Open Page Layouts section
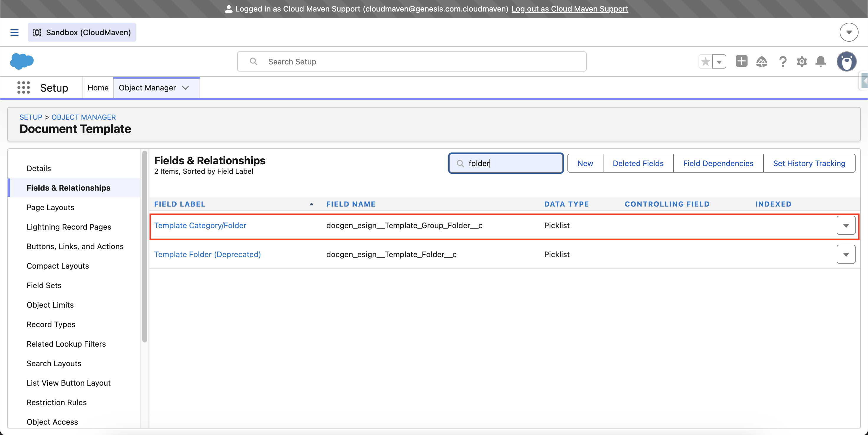The image size is (868, 435). click(50, 207)
